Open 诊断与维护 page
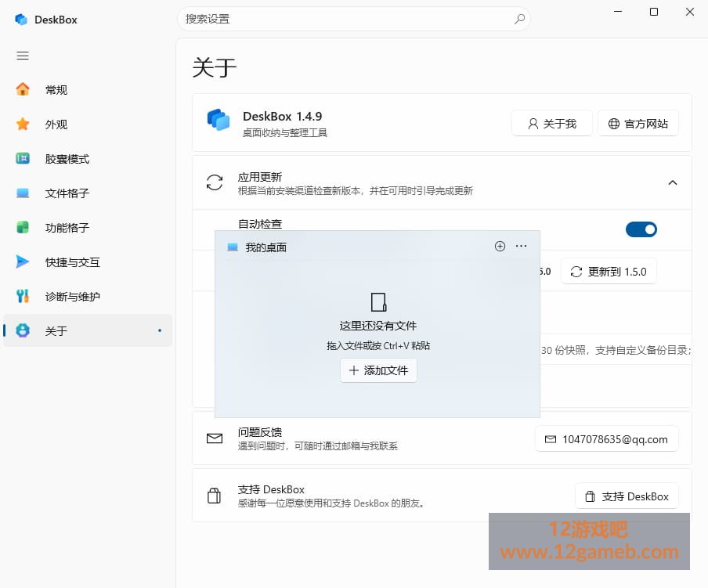 88,297
